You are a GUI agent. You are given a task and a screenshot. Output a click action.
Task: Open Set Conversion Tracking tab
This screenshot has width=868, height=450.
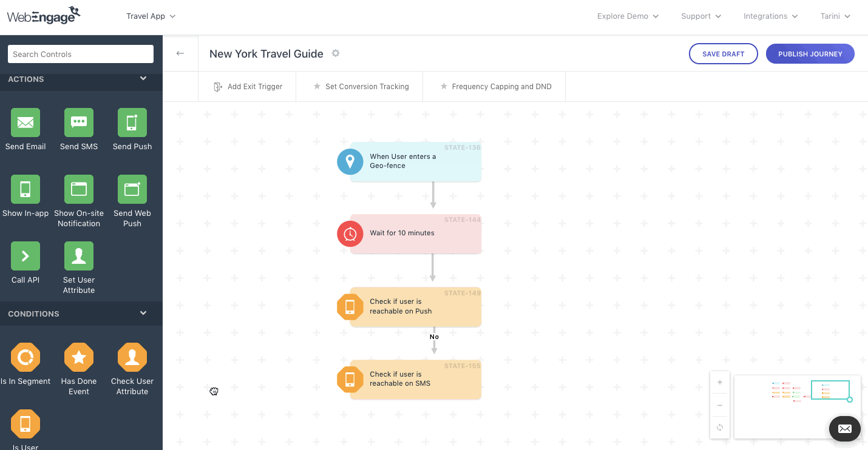pyautogui.click(x=360, y=87)
